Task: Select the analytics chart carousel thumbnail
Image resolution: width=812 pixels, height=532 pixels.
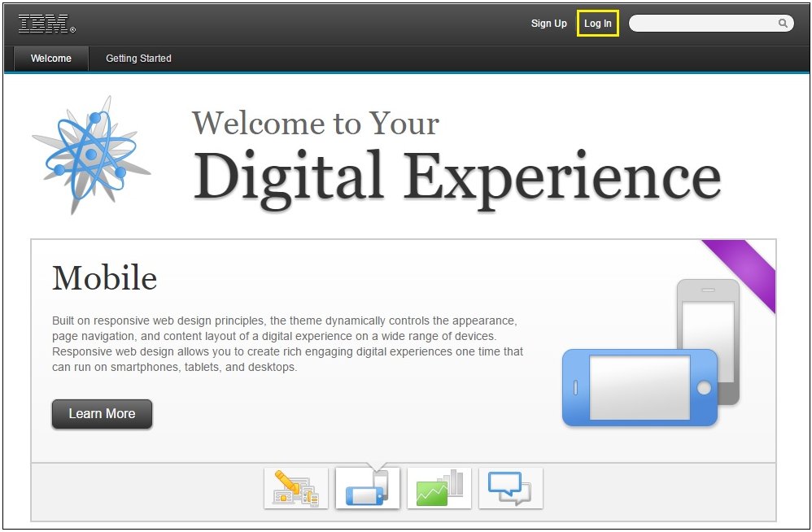Action: 439,488
